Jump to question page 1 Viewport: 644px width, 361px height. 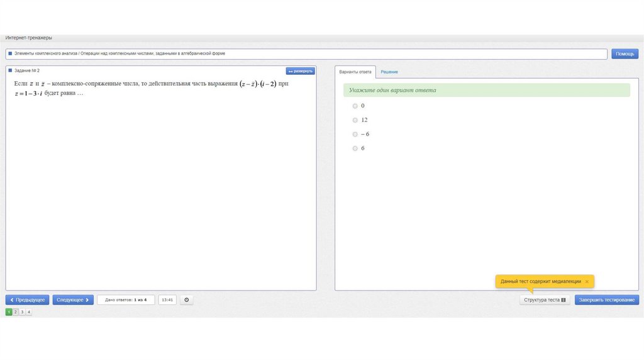[9, 312]
